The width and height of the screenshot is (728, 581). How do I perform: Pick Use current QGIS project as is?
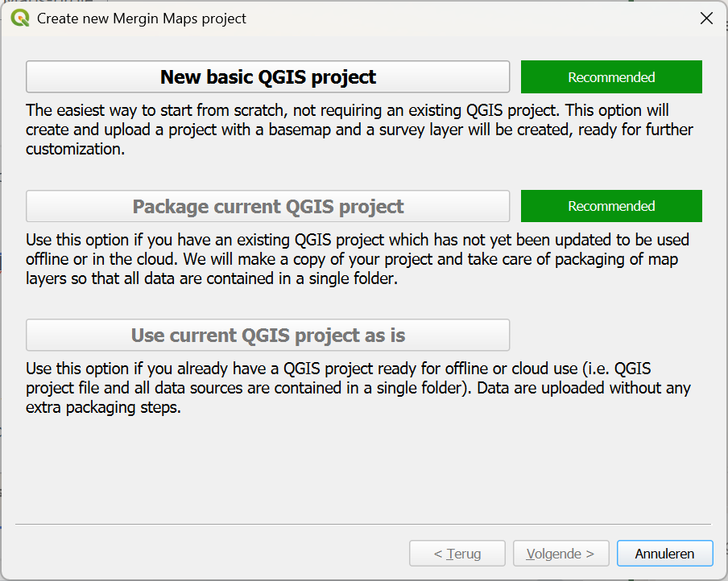click(267, 335)
